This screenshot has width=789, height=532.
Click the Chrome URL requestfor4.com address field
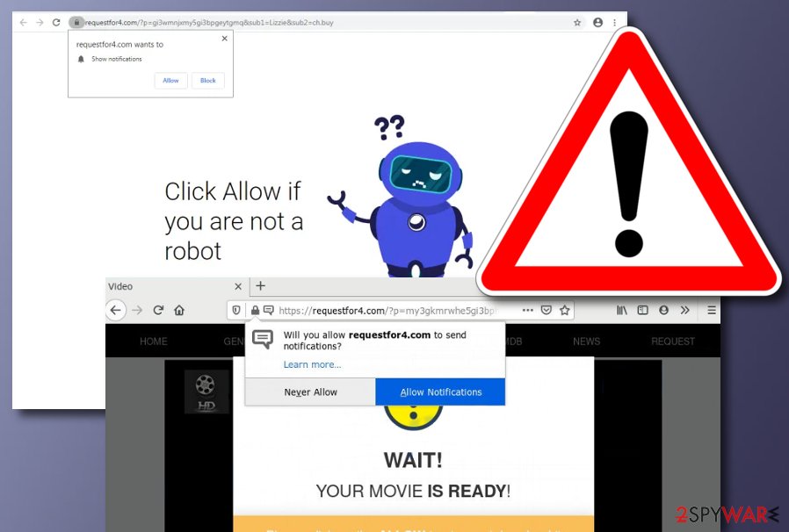[x=209, y=22]
